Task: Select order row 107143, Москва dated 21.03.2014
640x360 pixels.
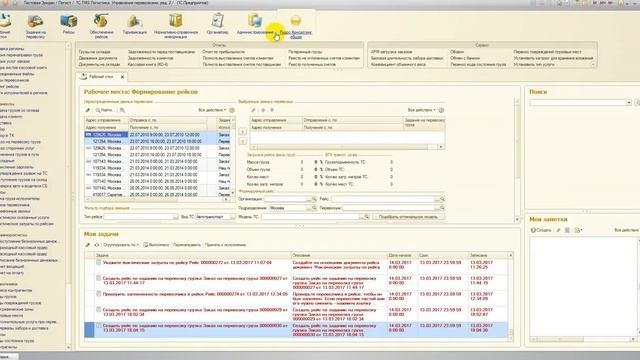Action: (x=158, y=161)
